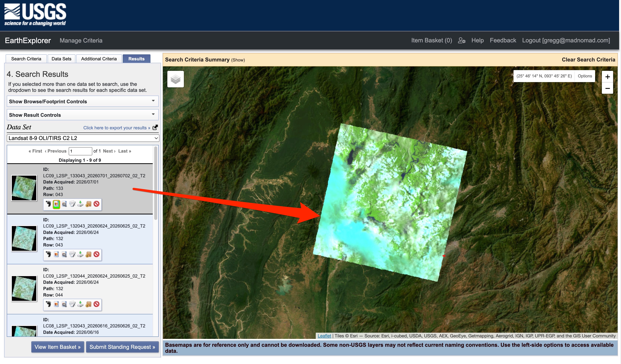Viewport: 621px width, 364px height.
Task: Open download options for scene 132044_20260624
Action: tap(80, 304)
